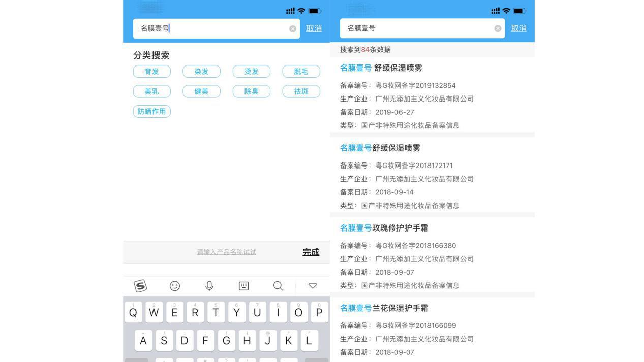The height and width of the screenshot is (362, 644).
Task: Clear search text in left search field
Action: click(293, 29)
